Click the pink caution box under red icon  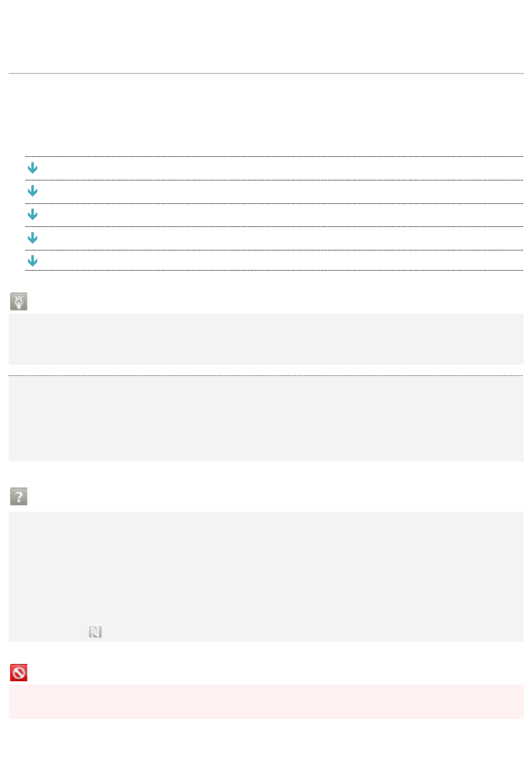click(266, 701)
